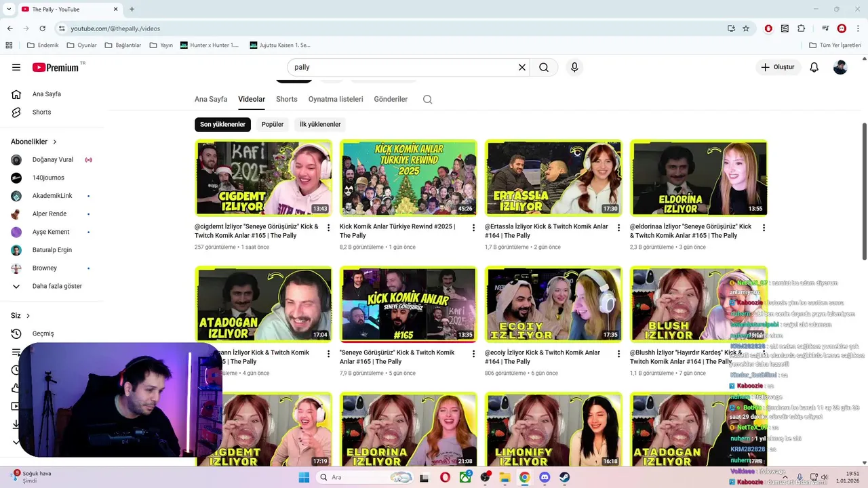This screenshot has height=488, width=868.
Task: Open the Extensions puzzle icon
Action: 802,28
